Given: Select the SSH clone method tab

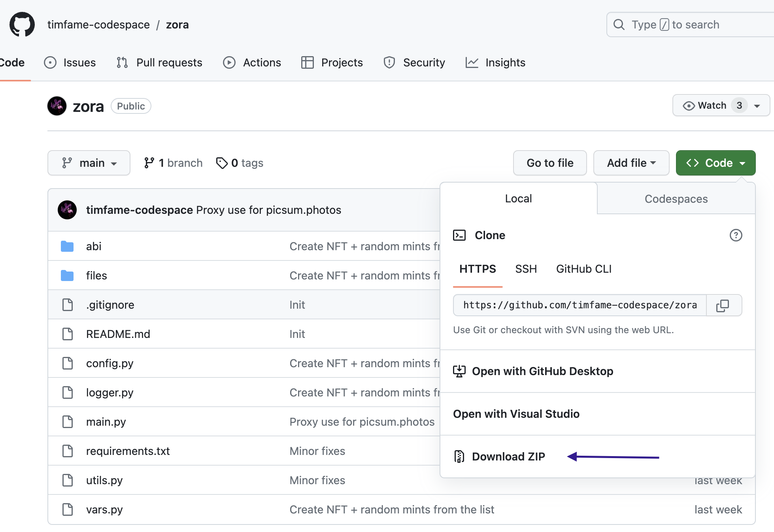Looking at the screenshot, I should coord(526,269).
